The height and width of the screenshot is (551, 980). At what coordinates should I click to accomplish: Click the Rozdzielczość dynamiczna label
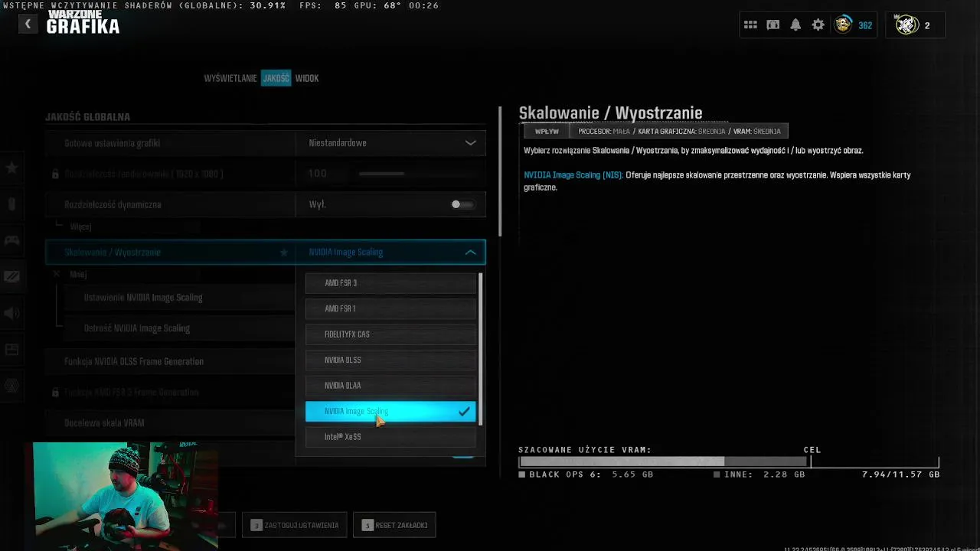(113, 204)
